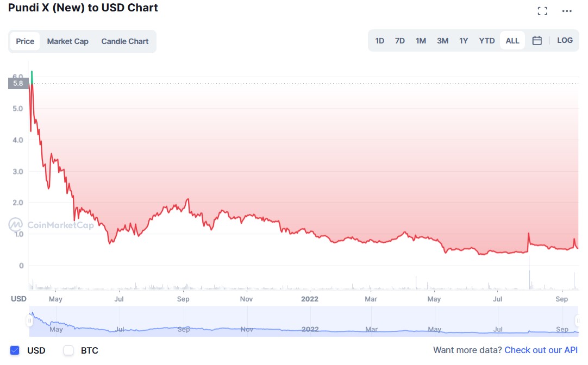Select the 1Y time range

464,41
